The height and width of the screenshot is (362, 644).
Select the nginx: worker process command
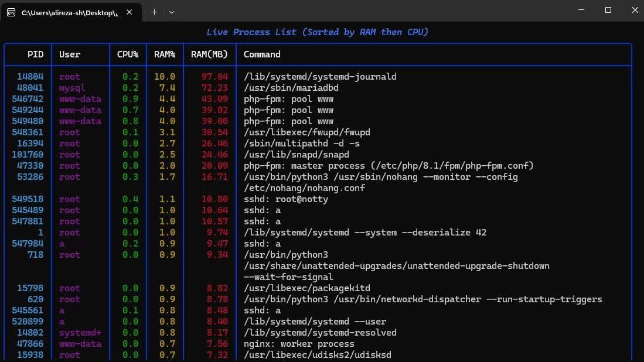(x=299, y=343)
